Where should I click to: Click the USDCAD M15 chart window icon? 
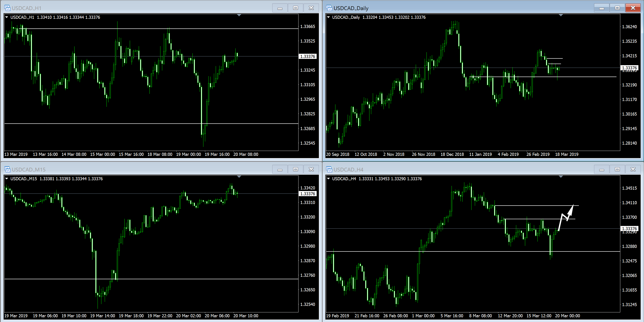coord(7,169)
